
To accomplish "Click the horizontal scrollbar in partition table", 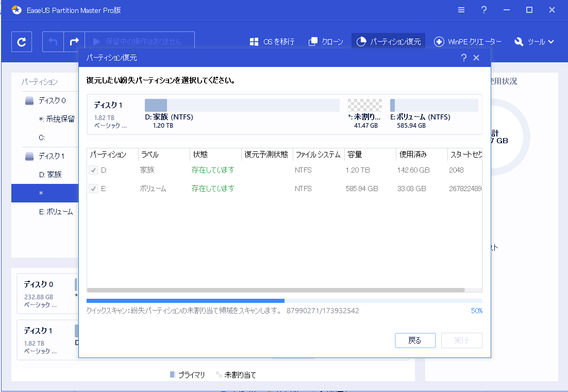I will [x=276, y=290].
